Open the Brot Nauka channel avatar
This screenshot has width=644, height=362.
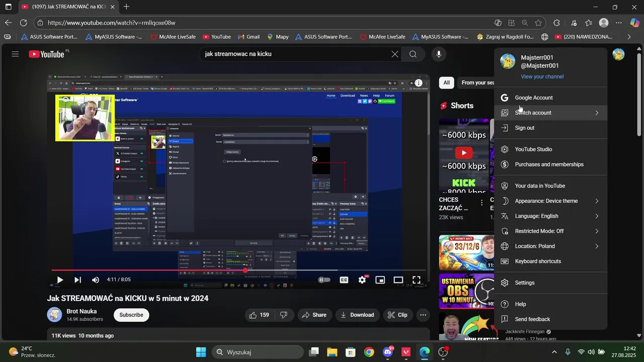pos(54,315)
